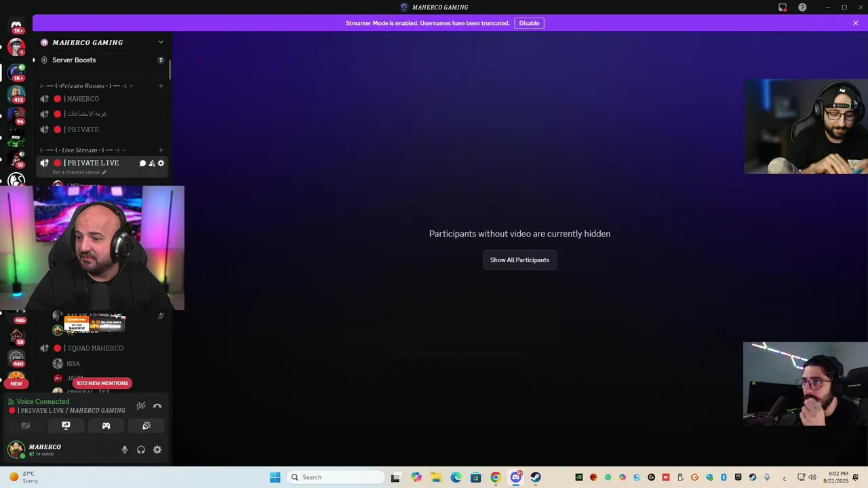Select the | PRIVATE LIVE voice channel
This screenshot has height=488, width=868.
[x=92, y=163]
